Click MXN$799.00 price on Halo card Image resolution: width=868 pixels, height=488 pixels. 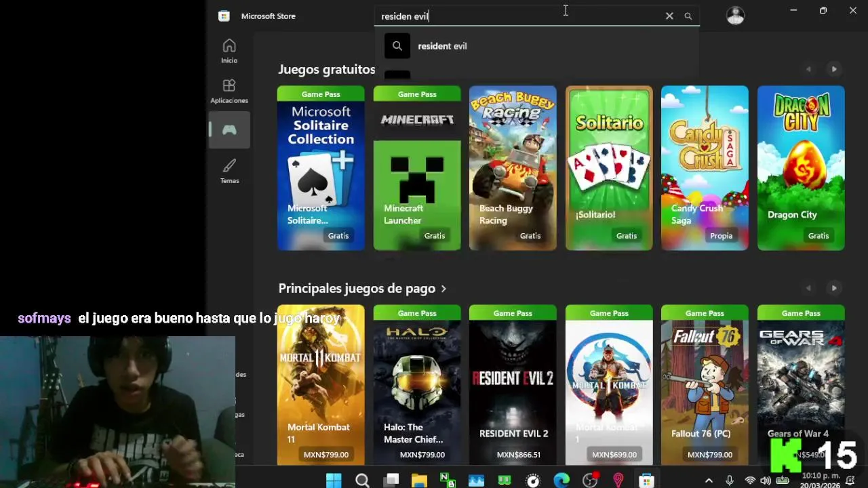(422, 455)
